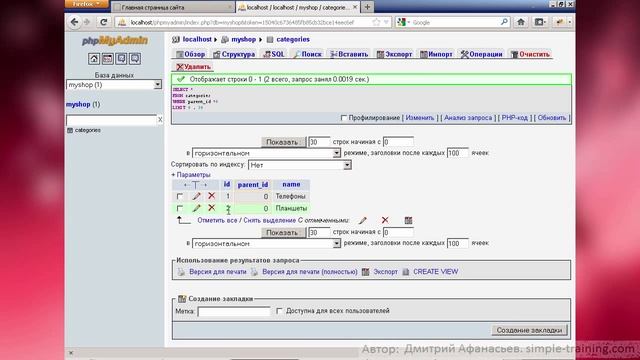Viewport: 640px width, 360px height.
Task: Click the search magnifier in Google box
Action: point(504,22)
